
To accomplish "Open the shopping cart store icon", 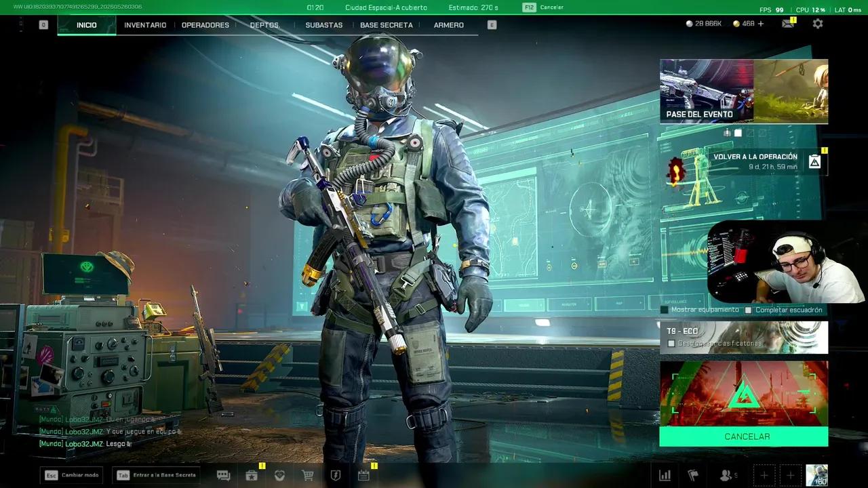I will 307,475.
